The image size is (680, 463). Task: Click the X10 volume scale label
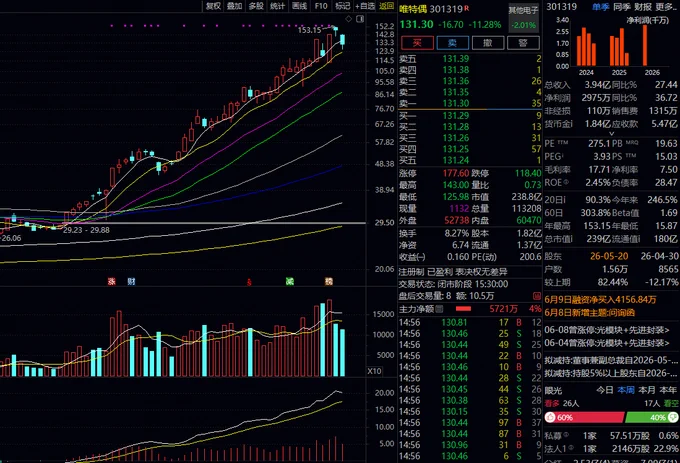tap(374, 371)
